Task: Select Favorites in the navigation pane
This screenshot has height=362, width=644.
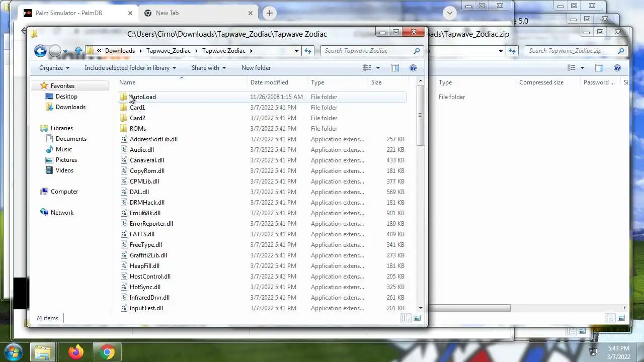Action: tap(62, 86)
